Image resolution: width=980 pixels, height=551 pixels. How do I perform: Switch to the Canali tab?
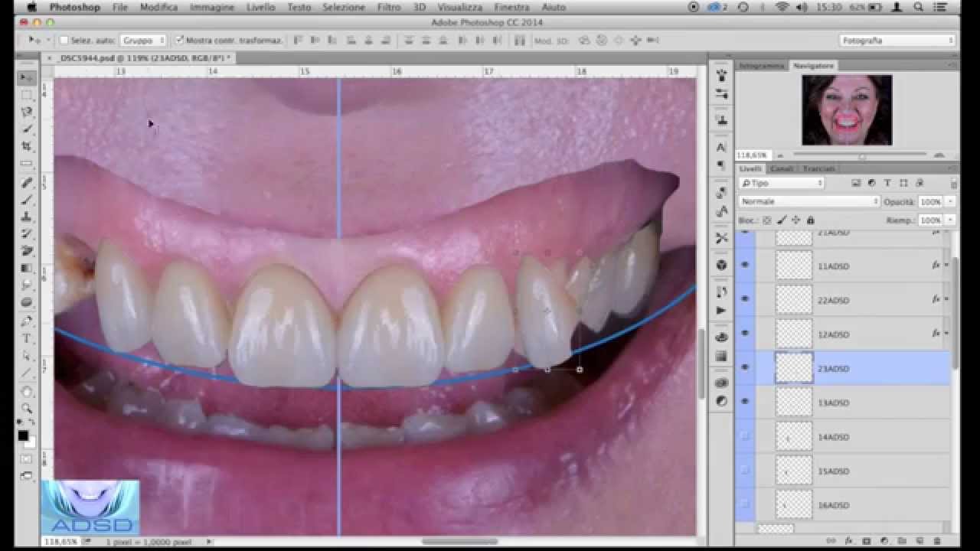[x=782, y=168]
